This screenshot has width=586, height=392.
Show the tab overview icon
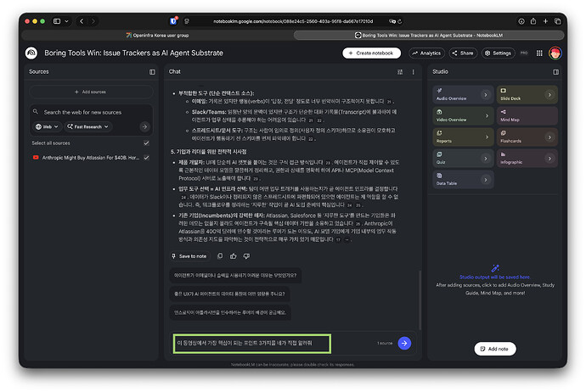(x=557, y=21)
